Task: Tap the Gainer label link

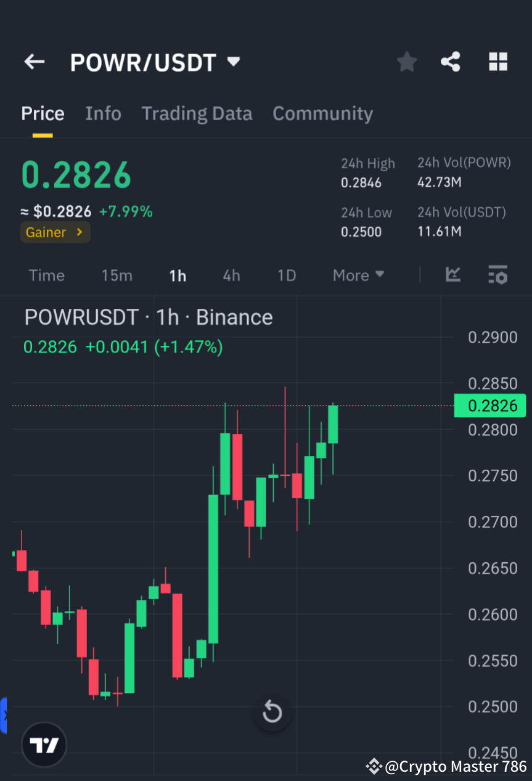Action: point(55,232)
